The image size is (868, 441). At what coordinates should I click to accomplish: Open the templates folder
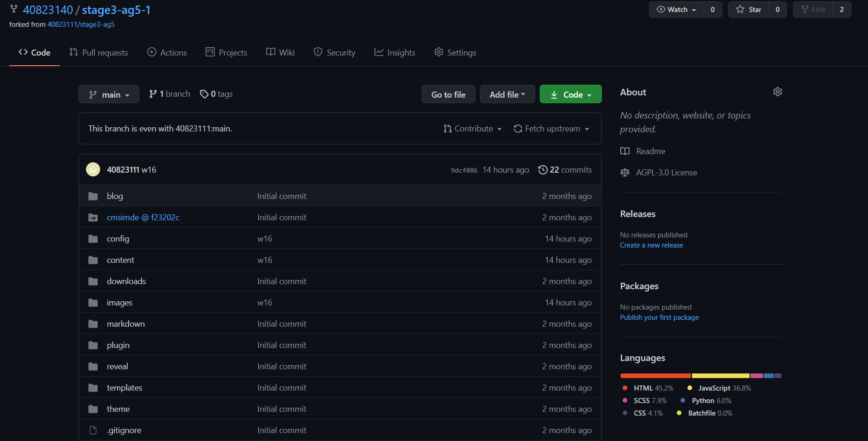pyautogui.click(x=125, y=388)
